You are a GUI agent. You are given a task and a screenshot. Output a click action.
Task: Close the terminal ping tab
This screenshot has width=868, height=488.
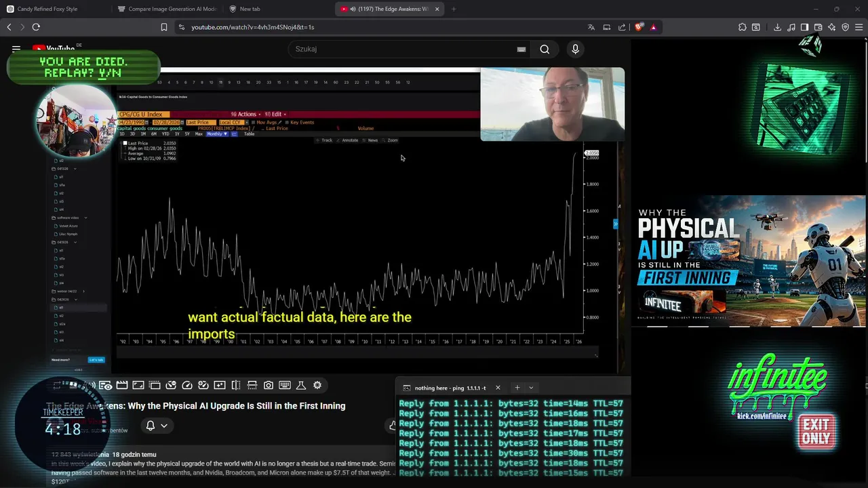498,388
